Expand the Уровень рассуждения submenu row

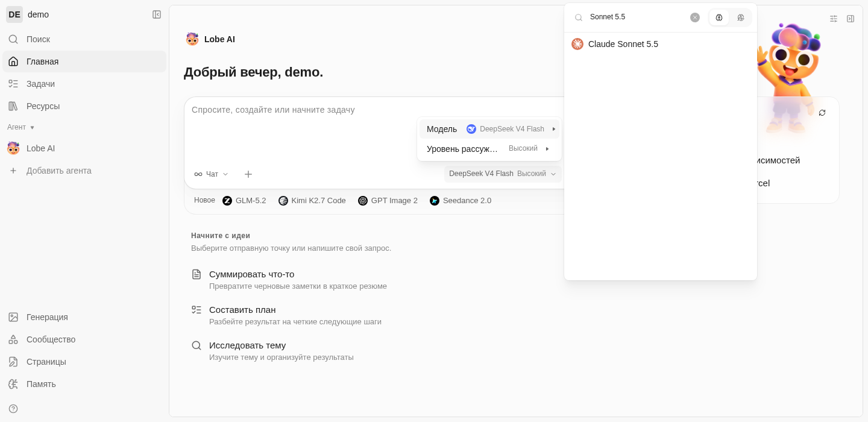pyautogui.click(x=489, y=149)
